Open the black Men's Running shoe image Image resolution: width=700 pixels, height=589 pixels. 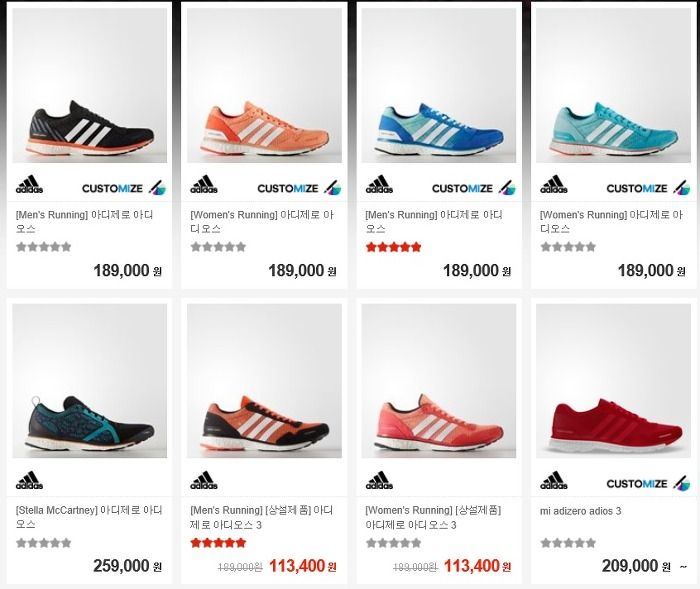coord(90,85)
